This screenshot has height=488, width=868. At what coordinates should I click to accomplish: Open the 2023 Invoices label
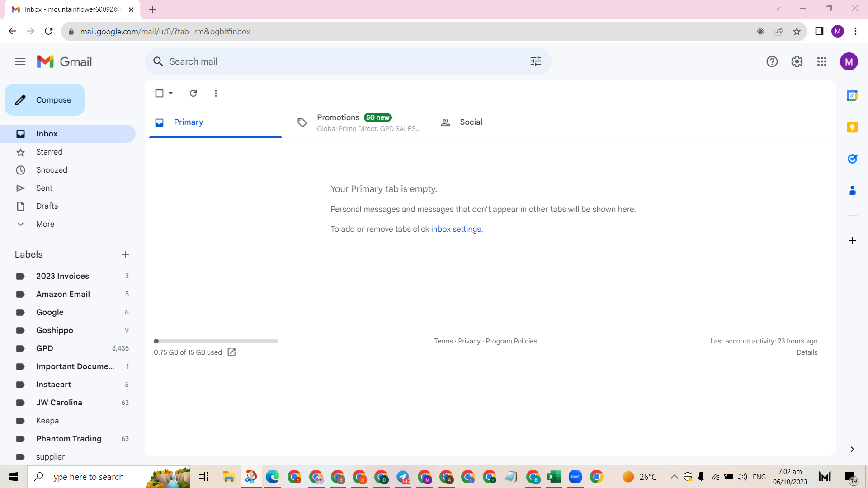(x=68, y=276)
